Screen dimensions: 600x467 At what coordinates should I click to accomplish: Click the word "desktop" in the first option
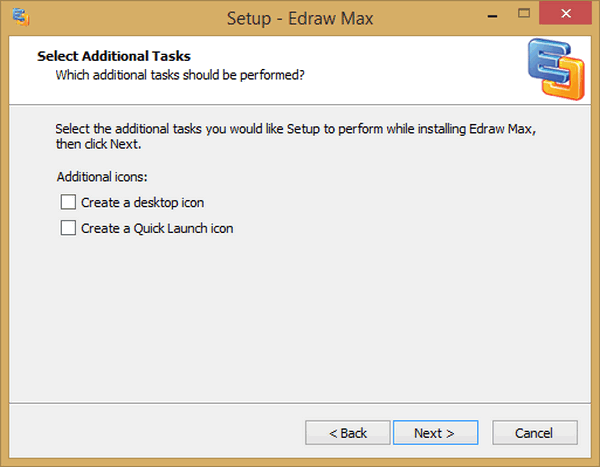point(155,202)
